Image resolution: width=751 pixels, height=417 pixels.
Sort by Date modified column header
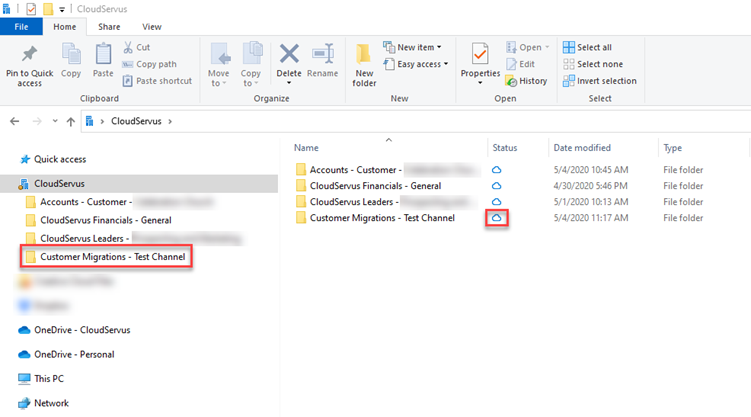point(582,148)
